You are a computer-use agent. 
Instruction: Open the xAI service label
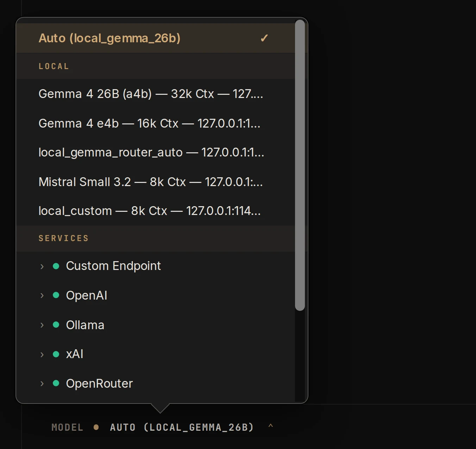coord(75,354)
